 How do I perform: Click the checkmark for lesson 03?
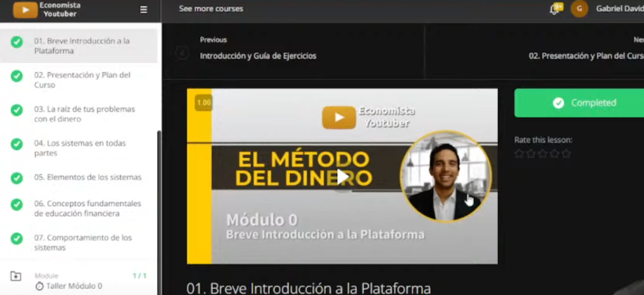[16, 110]
